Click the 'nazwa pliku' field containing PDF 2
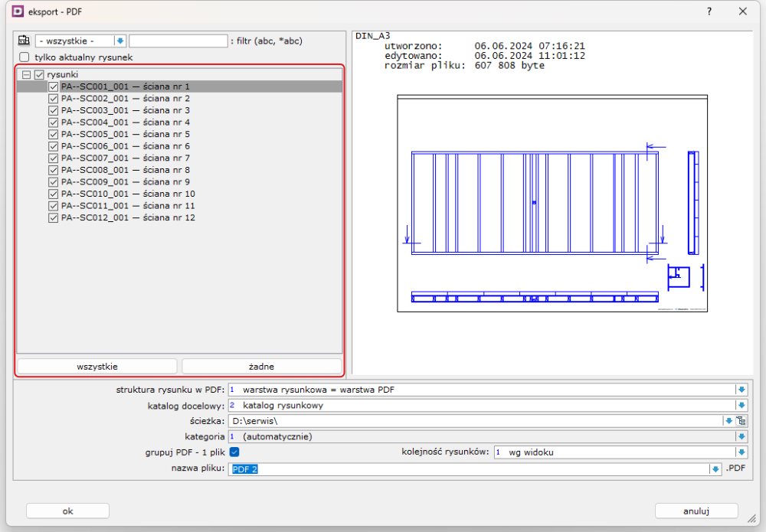 click(469, 468)
